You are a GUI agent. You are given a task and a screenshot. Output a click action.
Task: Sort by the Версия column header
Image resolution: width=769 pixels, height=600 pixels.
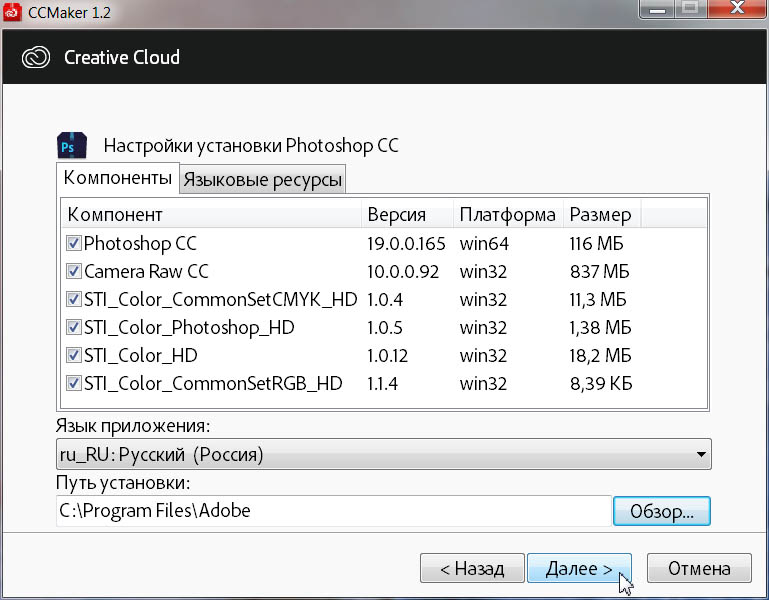(407, 214)
